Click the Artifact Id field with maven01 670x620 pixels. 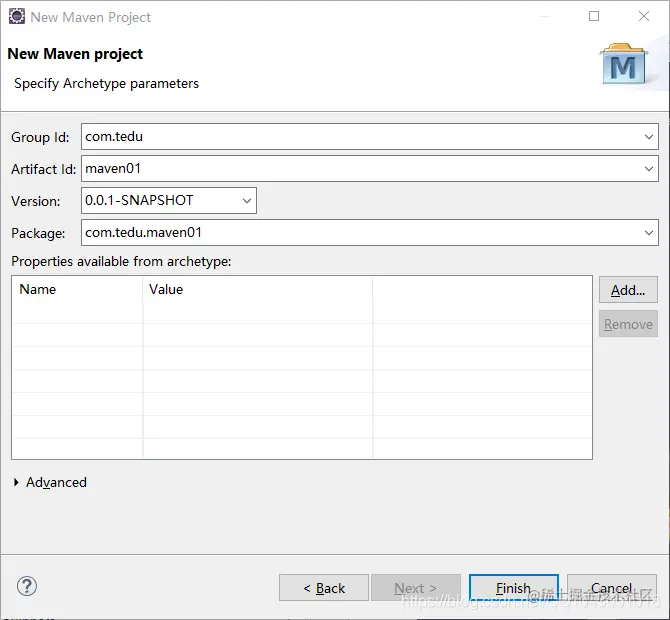[370, 169]
